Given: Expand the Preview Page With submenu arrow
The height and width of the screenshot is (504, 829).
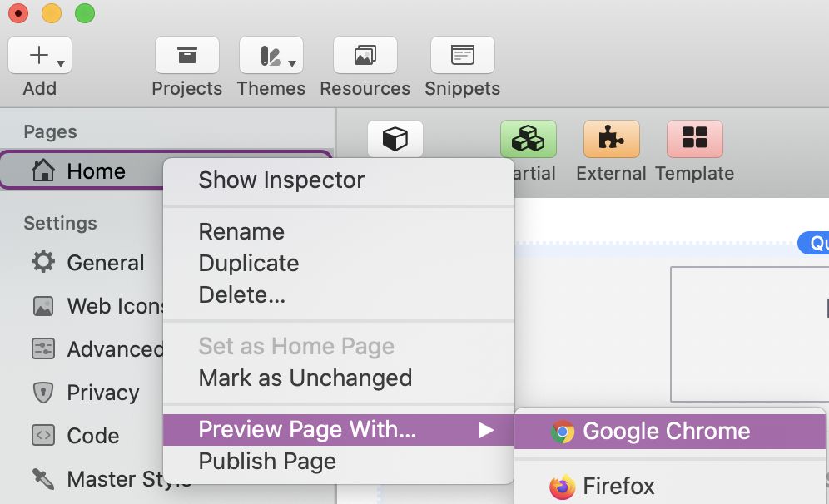Looking at the screenshot, I should tap(486, 430).
